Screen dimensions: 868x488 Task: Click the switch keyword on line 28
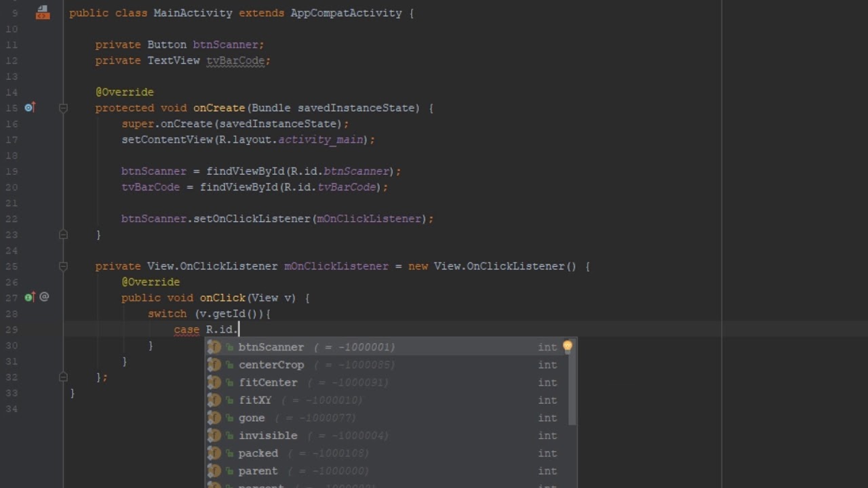167,314
